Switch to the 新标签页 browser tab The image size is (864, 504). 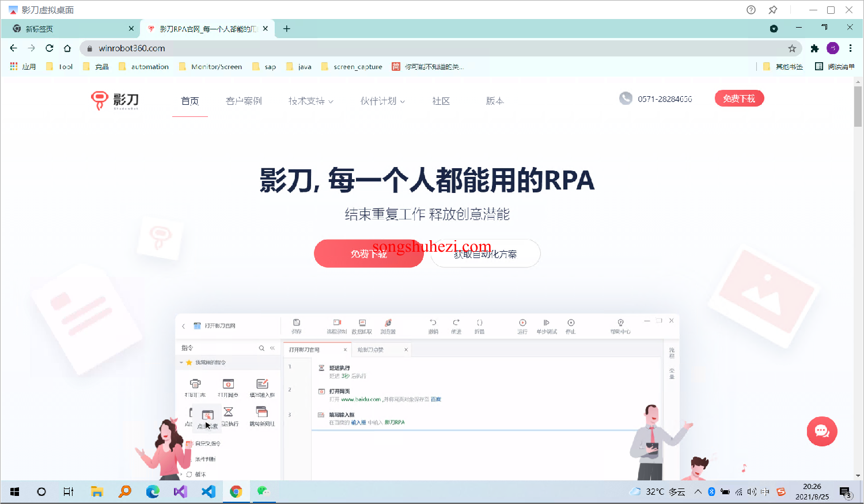click(69, 29)
